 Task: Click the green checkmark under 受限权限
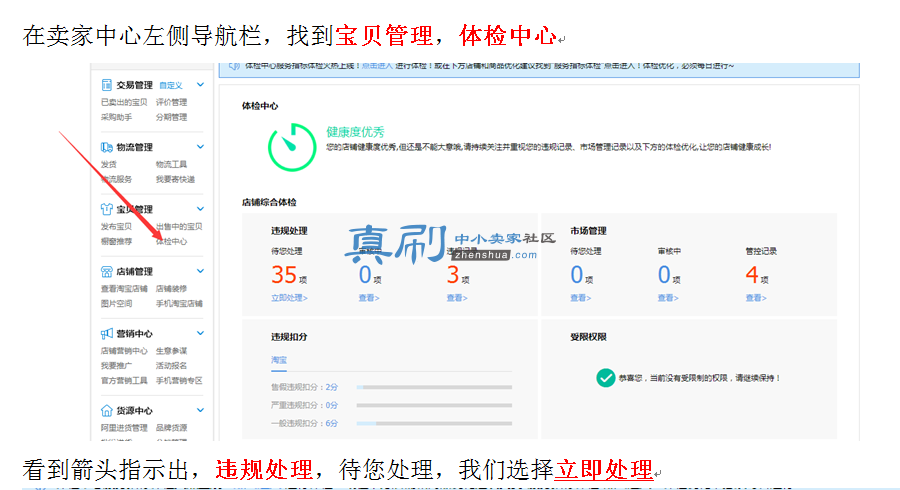(x=605, y=378)
